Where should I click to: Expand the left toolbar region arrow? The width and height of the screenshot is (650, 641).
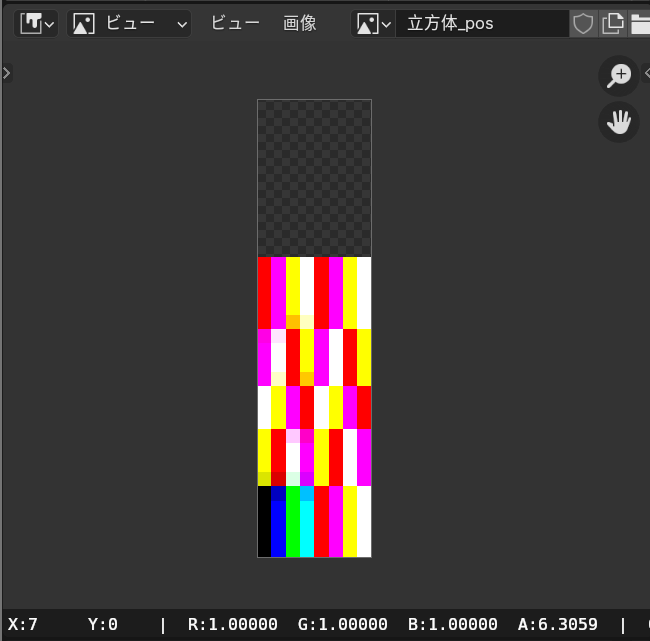[6, 73]
